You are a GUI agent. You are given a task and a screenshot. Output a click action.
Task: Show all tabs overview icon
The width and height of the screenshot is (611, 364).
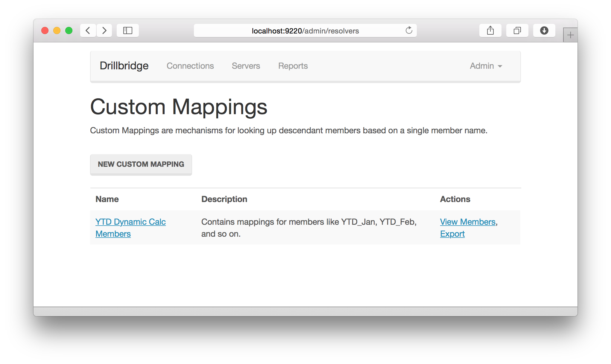517,30
